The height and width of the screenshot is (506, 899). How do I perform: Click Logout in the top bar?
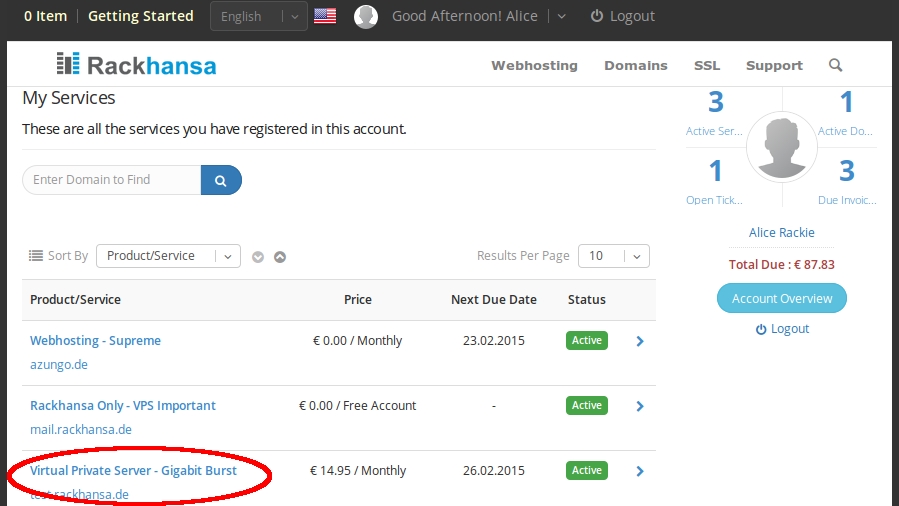click(623, 16)
